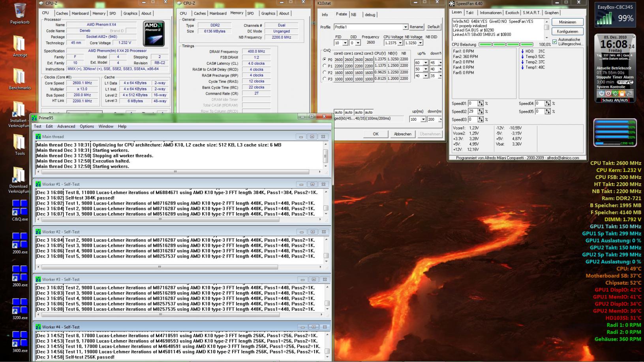Launch the 3200.exe desktop shortcut

point(20,306)
